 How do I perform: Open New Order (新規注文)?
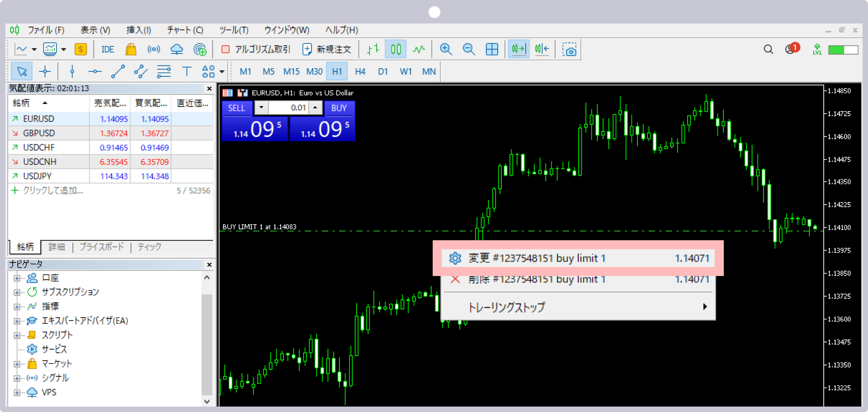pyautogui.click(x=326, y=49)
